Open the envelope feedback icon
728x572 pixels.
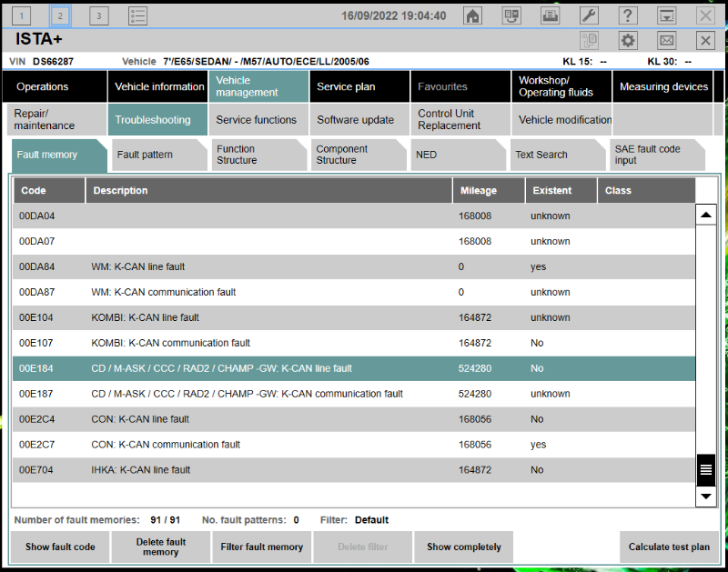coord(667,40)
